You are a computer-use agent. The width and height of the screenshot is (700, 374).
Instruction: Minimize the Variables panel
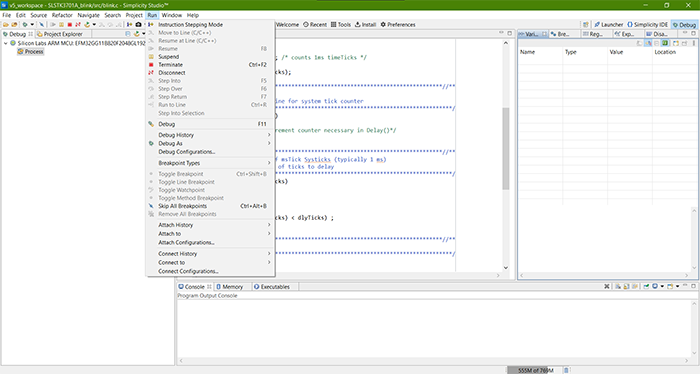click(x=685, y=33)
